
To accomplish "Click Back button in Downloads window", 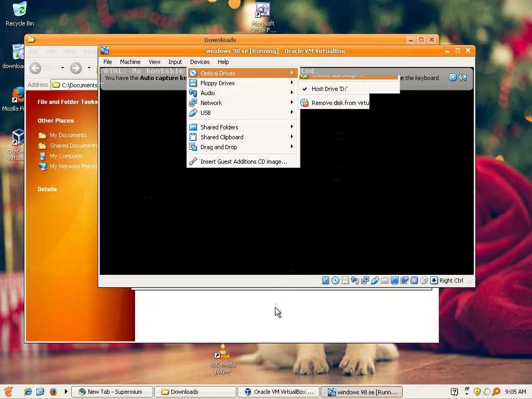I will 35,68.
